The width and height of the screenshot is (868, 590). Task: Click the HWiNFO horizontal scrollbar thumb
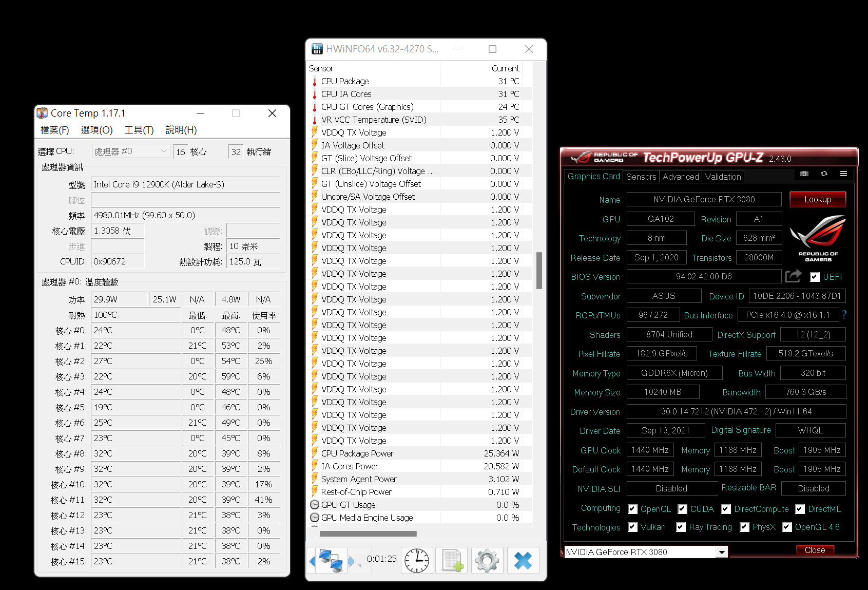point(368,534)
